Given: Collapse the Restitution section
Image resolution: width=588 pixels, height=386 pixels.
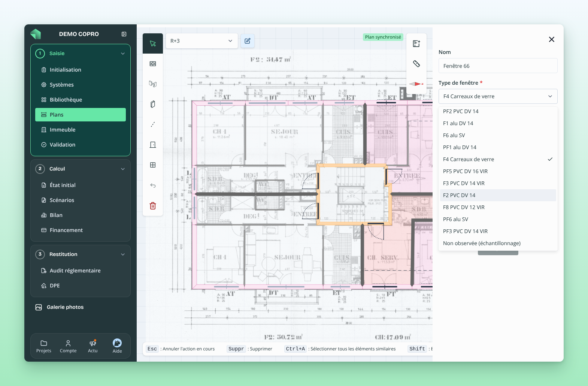Looking at the screenshot, I should pos(123,254).
